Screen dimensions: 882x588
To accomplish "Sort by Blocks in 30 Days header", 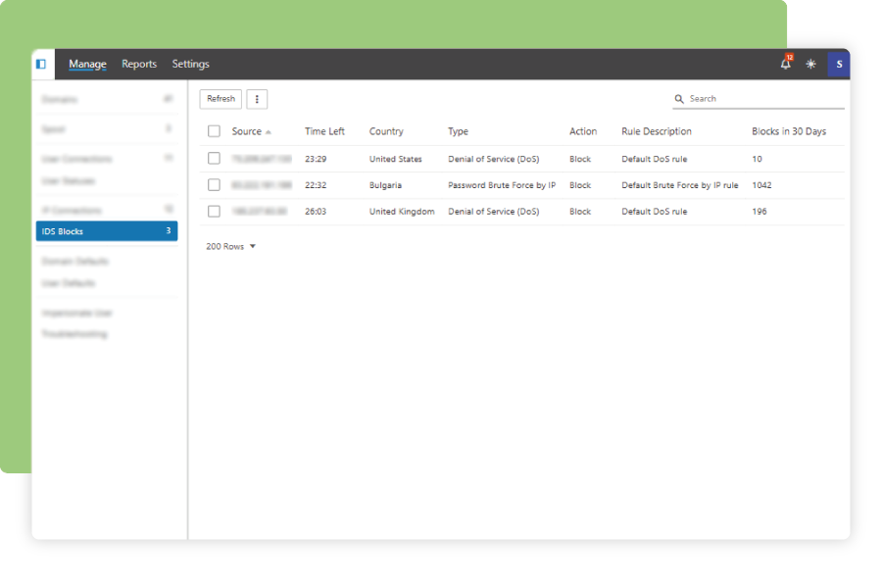I will 789,131.
